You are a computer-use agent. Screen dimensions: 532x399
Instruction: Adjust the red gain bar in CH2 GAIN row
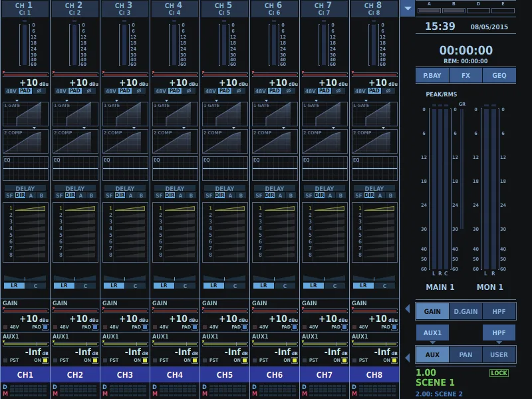click(x=75, y=310)
